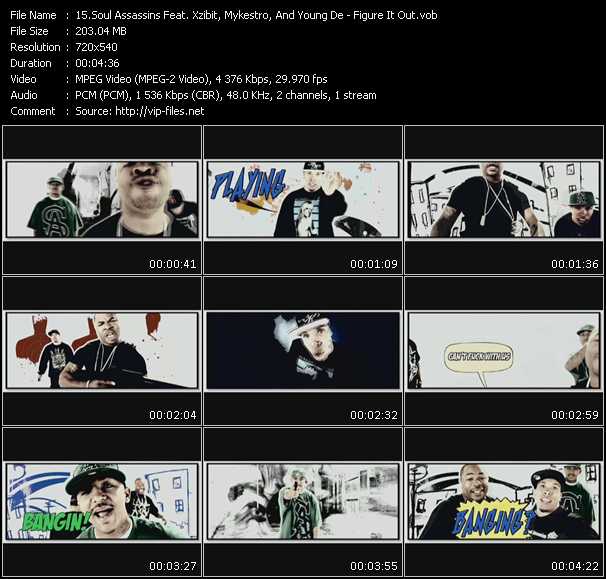This screenshot has height=579, width=606.
Task: Click the timestamp 00:02:59
Action: coord(575,415)
